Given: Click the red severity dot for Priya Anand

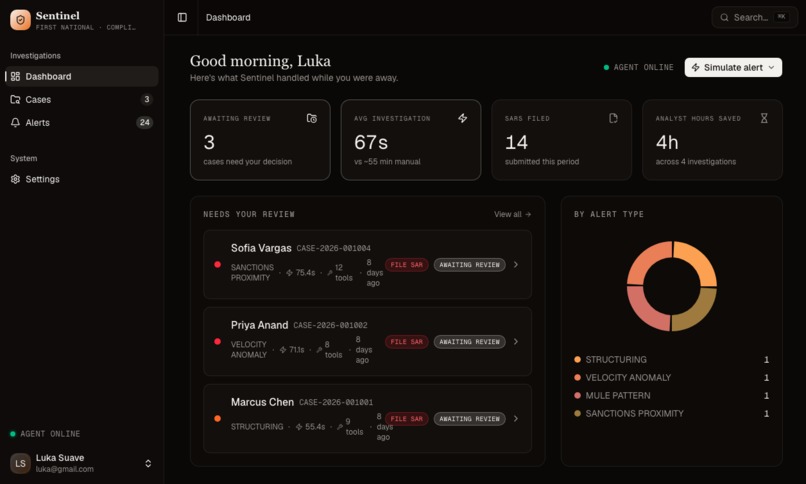Looking at the screenshot, I should 217,342.
